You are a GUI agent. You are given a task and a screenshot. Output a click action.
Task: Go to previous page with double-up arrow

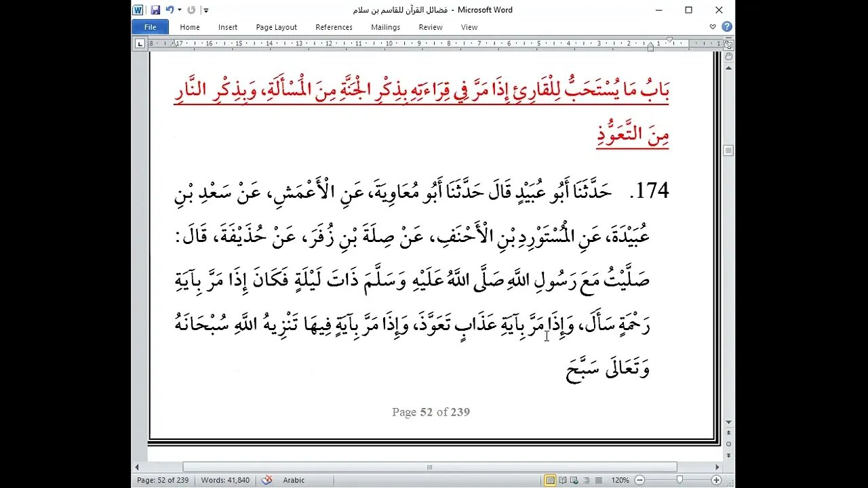729,434
